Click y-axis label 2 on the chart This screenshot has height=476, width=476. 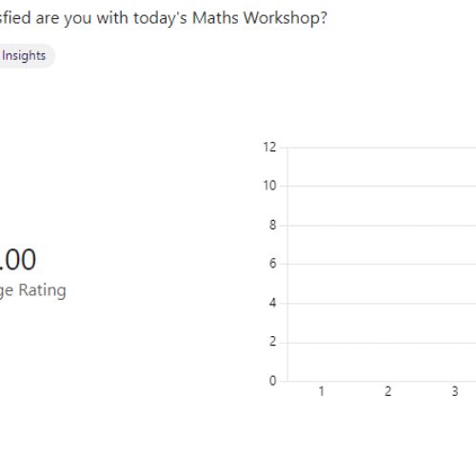272,342
